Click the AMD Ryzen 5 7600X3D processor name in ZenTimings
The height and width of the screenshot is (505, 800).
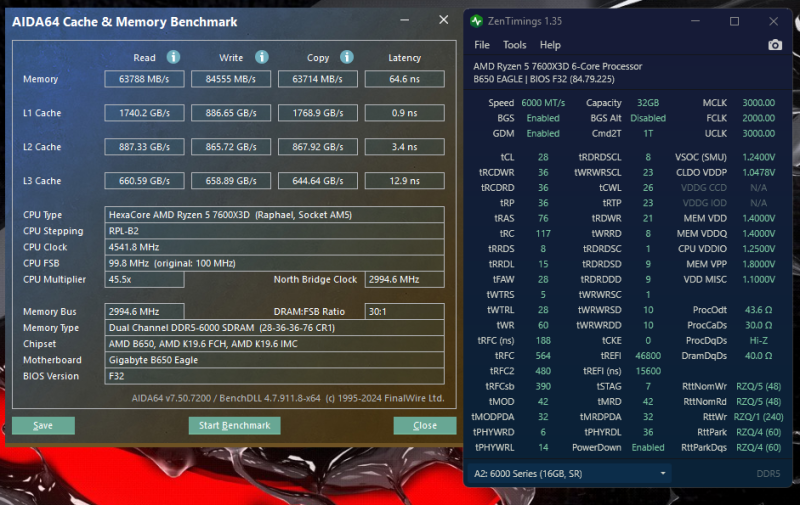[x=558, y=66]
